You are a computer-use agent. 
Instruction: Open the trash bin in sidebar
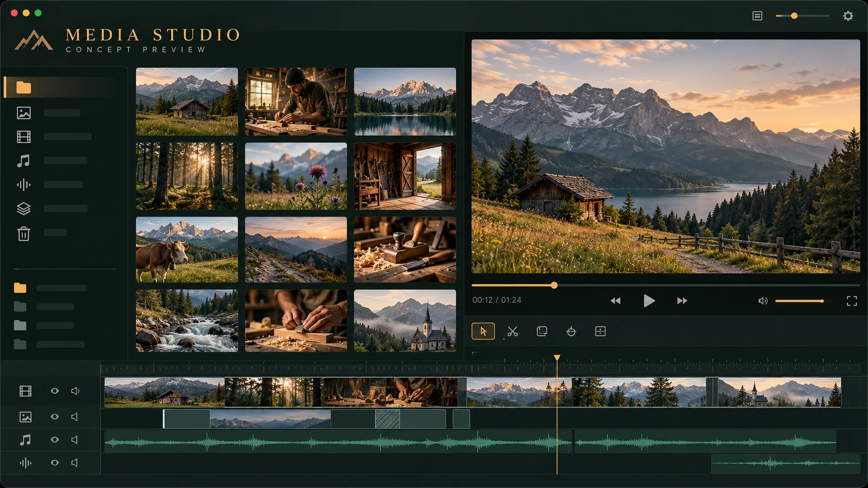[23, 234]
